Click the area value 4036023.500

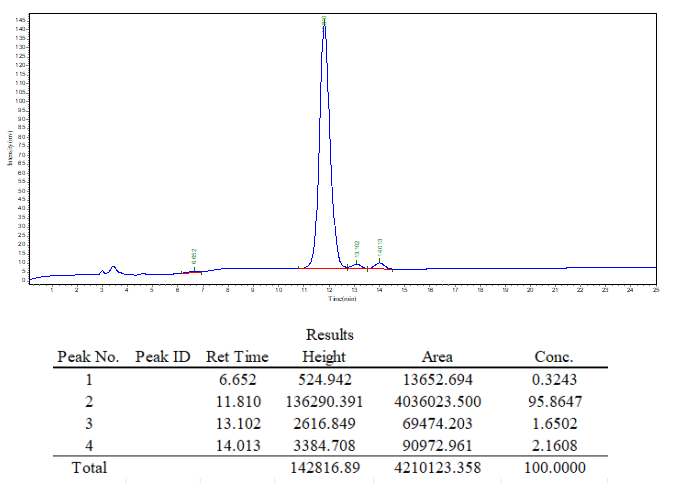point(438,401)
